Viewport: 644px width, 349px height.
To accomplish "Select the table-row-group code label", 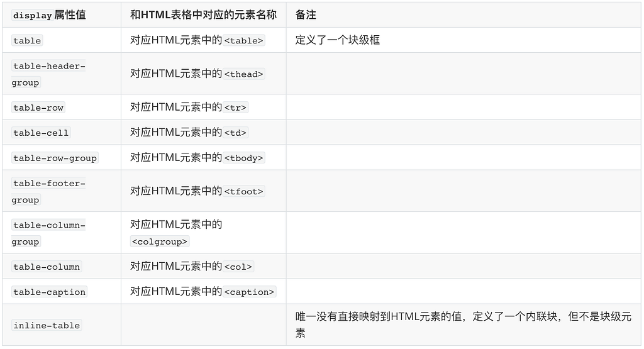I will (55, 158).
